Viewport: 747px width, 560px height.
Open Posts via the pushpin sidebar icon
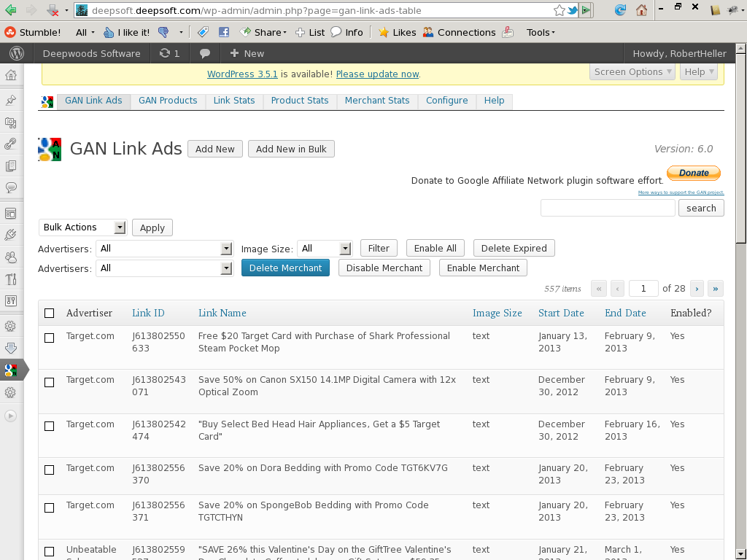pos(10,100)
